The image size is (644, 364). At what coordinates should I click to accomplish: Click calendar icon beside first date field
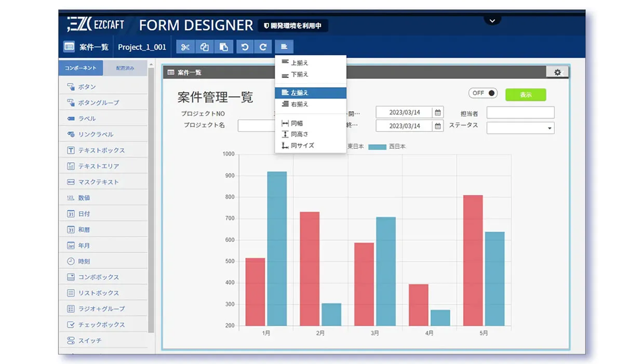click(x=438, y=113)
